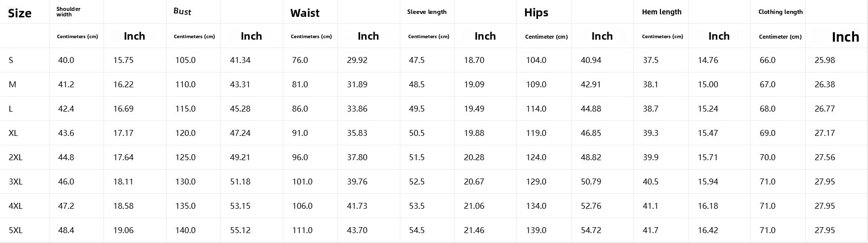Click the Bust column header

pos(182,11)
